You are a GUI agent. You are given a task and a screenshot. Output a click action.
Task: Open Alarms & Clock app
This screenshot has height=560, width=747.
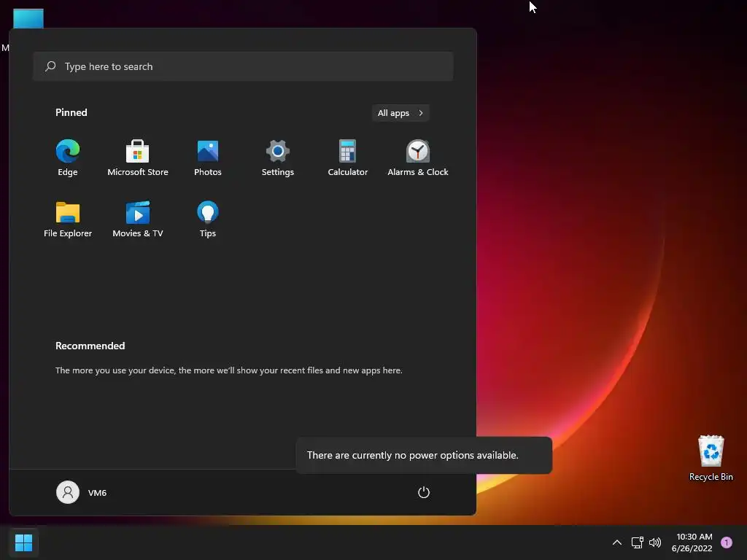(418, 157)
